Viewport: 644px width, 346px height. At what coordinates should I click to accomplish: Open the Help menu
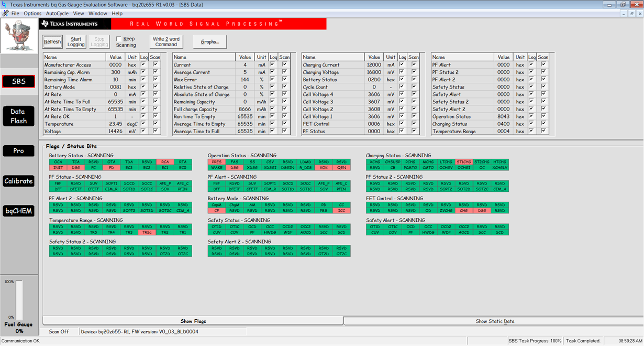[117, 13]
